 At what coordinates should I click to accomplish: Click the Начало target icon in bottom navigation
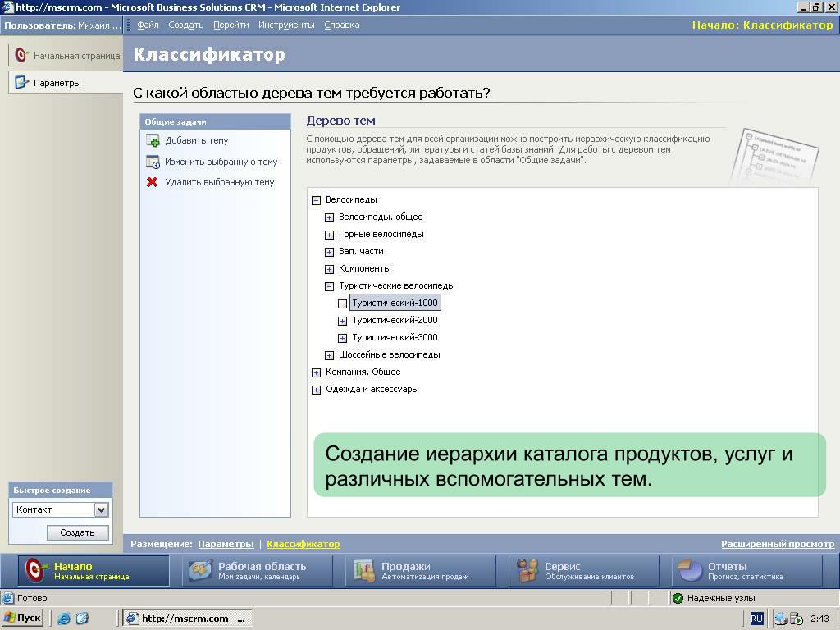coord(36,571)
